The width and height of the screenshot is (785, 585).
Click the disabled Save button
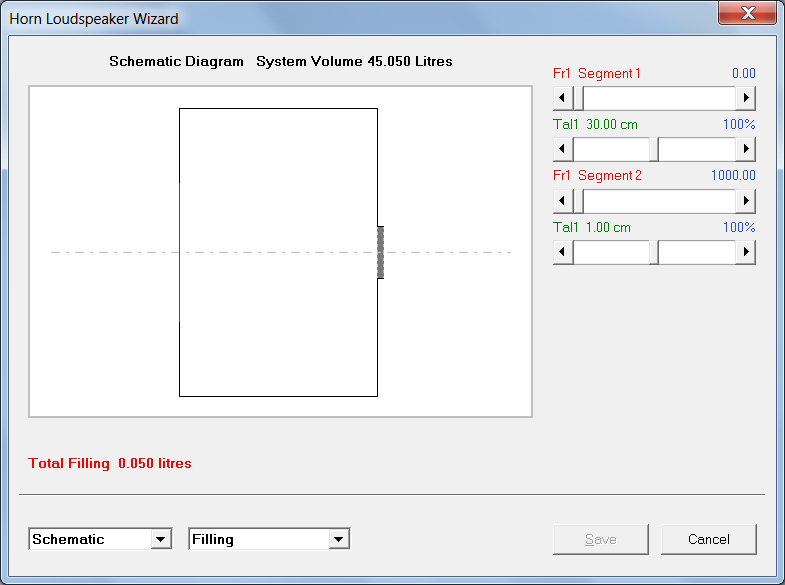pos(601,539)
